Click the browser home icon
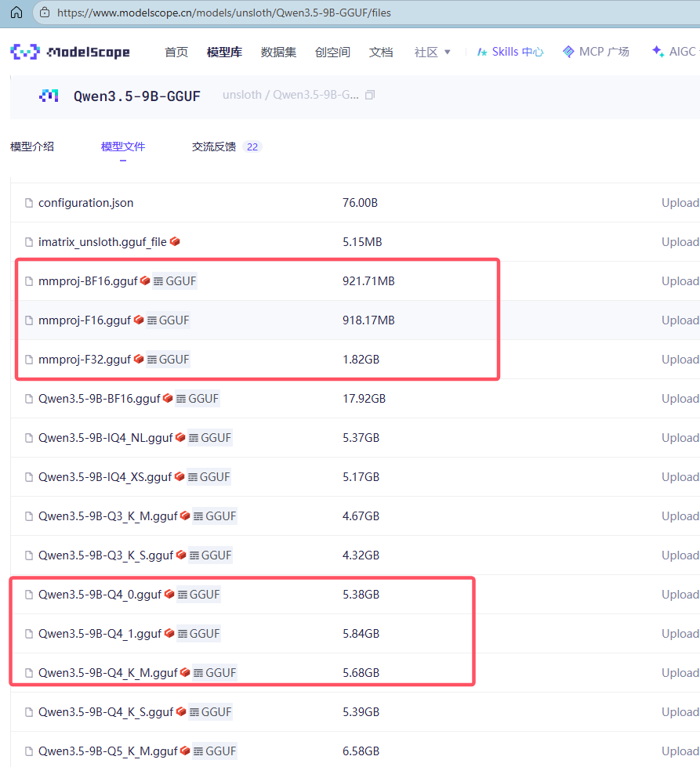Viewport: 700px width, 767px height. pyautogui.click(x=16, y=13)
